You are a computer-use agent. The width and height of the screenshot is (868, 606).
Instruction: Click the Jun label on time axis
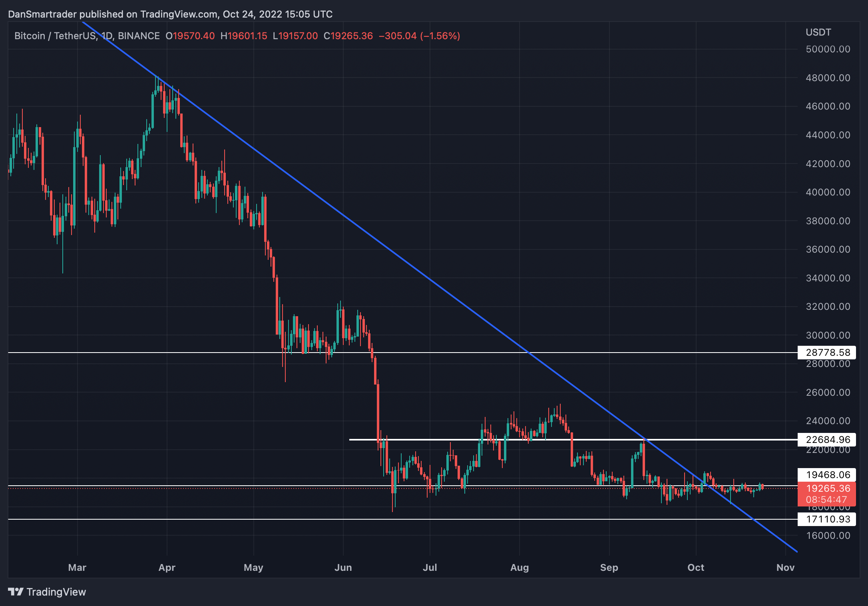(343, 568)
